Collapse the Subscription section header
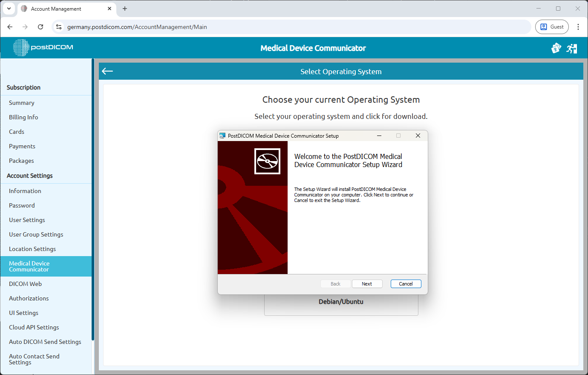The width and height of the screenshot is (588, 375). pos(23,87)
